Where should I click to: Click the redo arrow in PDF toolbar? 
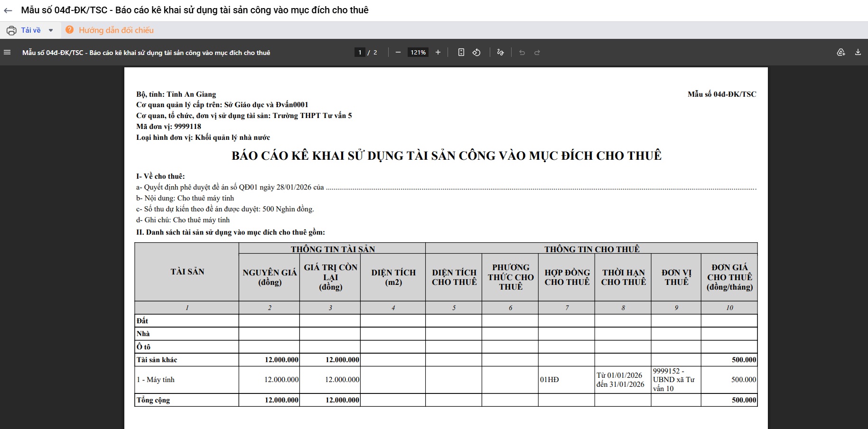[x=537, y=53]
